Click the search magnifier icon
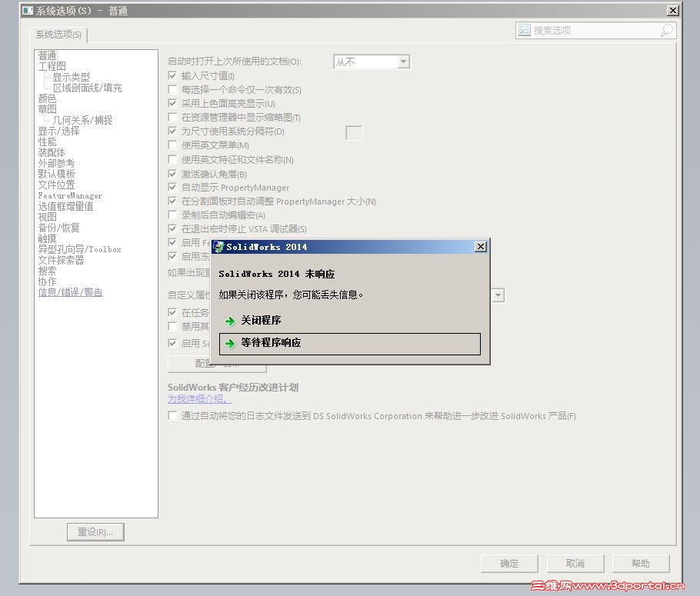Image resolution: width=700 pixels, height=596 pixels. pos(666,30)
